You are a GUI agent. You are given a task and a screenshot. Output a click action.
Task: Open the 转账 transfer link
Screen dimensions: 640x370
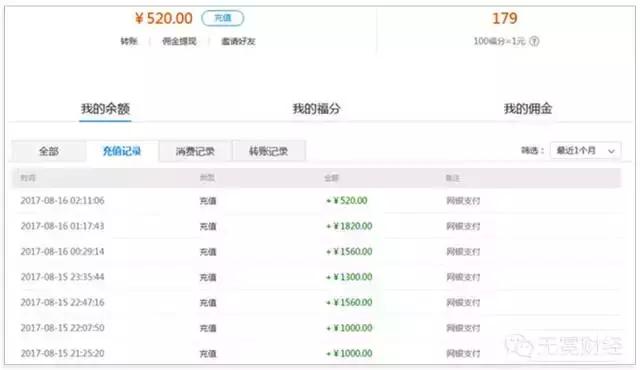click(x=129, y=41)
